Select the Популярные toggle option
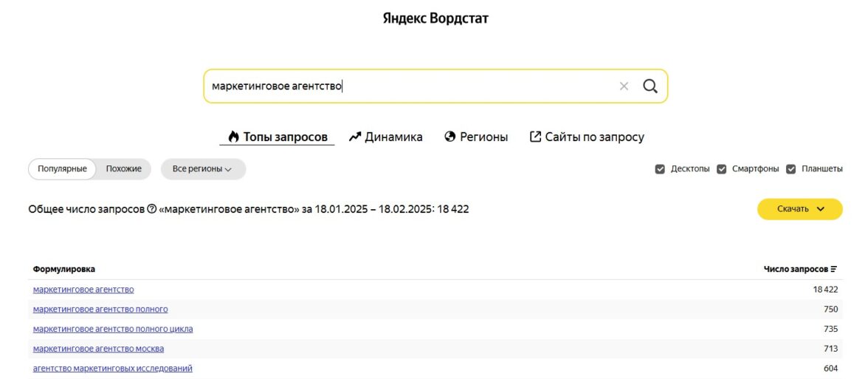Screen dimensions: 868x379 pos(63,169)
